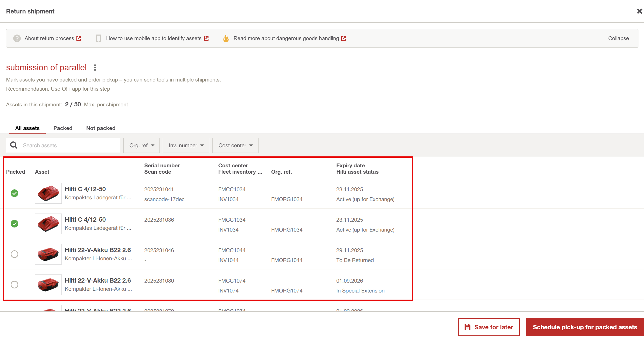Click the search magnifier icon
The width and height of the screenshot is (644, 342).
click(14, 145)
